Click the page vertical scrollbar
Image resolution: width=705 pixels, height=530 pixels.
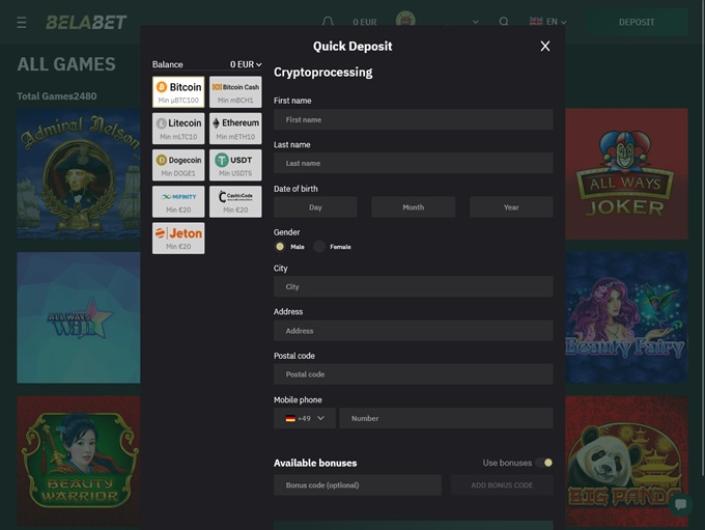(x=702, y=238)
